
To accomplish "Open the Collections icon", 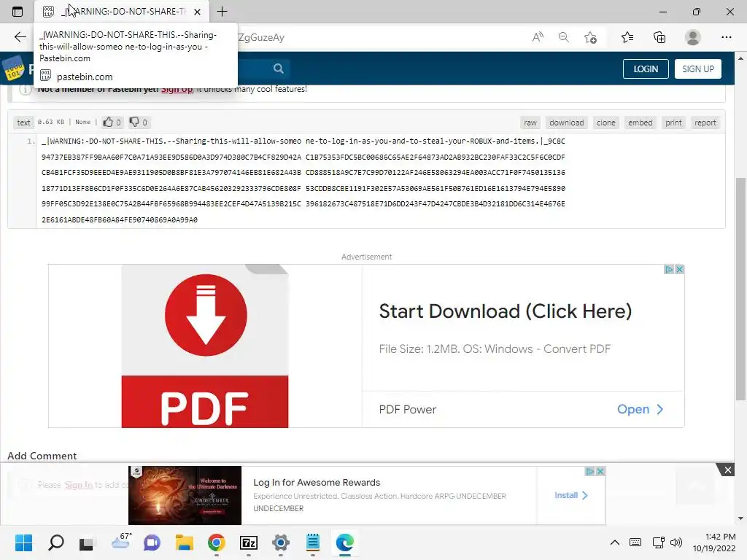I will [x=659, y=37].
